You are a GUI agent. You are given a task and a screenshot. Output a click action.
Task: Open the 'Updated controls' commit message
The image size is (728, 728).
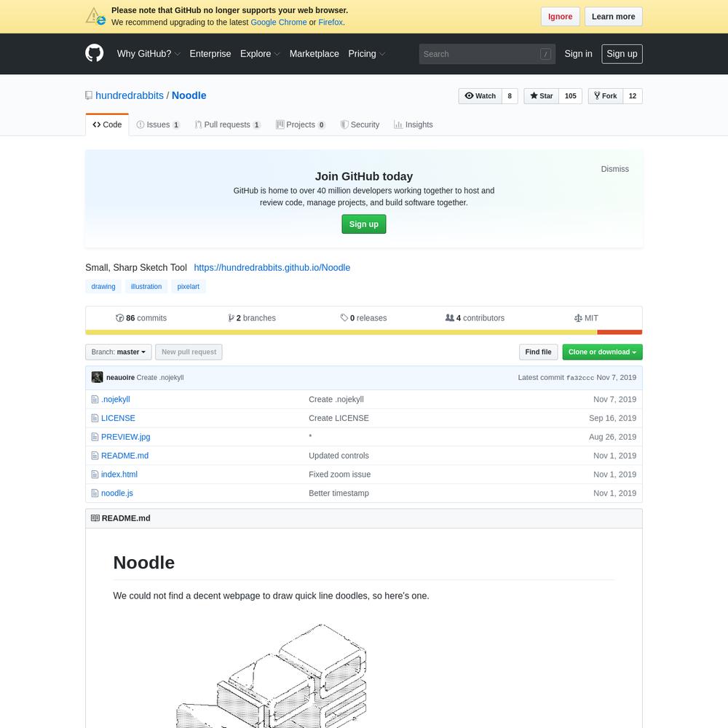[x=339, y=456]
